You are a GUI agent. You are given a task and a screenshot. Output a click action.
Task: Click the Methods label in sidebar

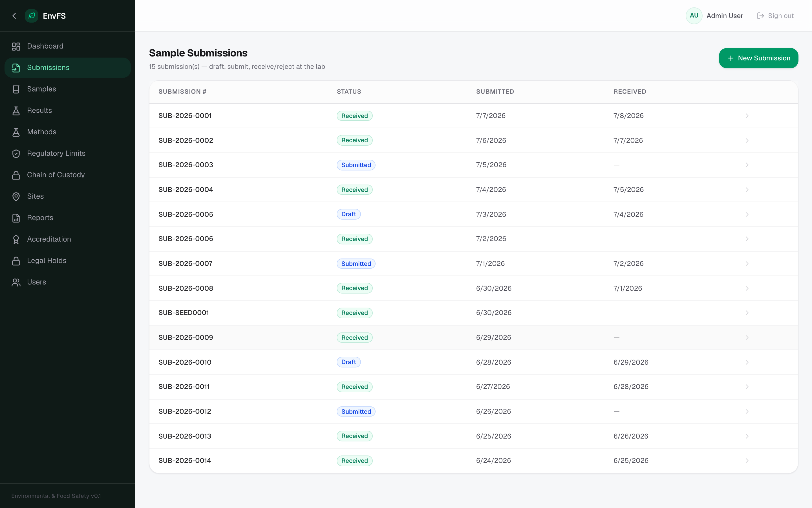click(42, 132)
